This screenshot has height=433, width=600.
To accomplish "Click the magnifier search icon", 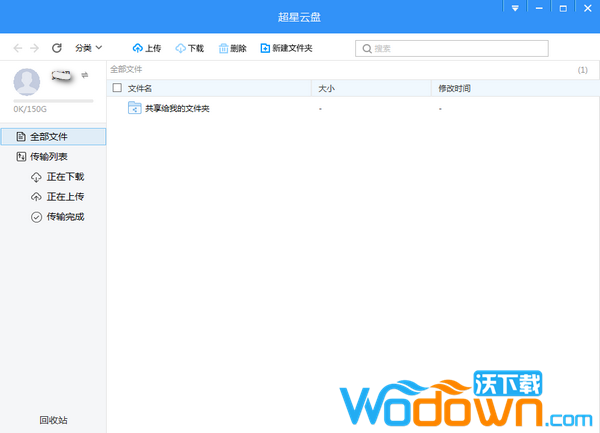I will (x=367, y=49).
